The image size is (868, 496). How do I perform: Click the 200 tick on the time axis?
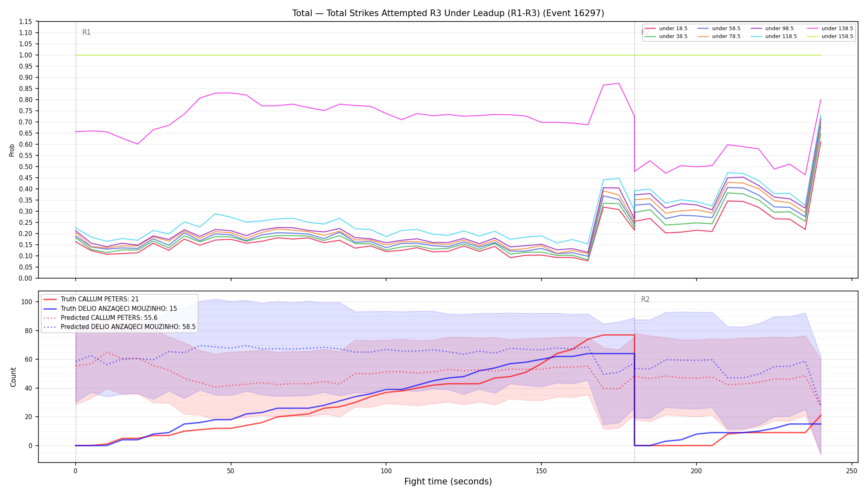696,471
